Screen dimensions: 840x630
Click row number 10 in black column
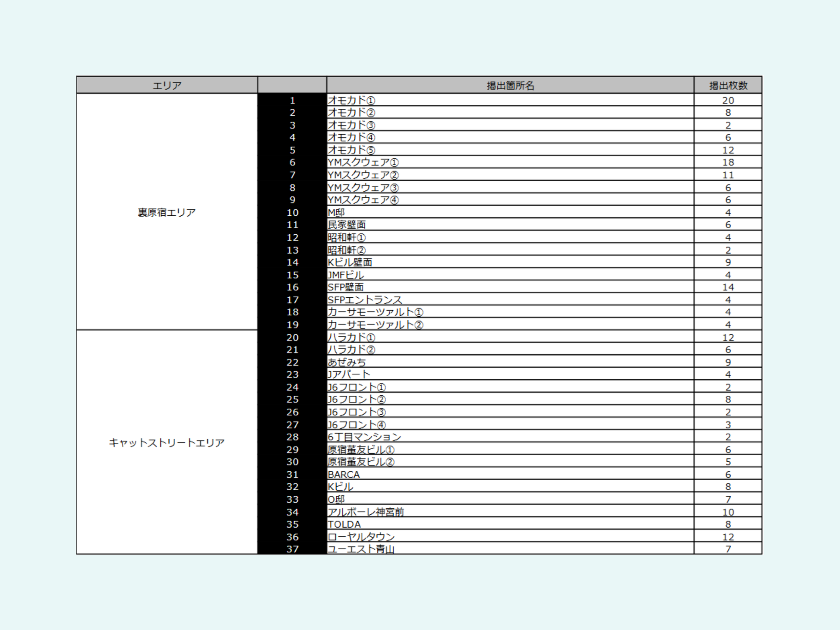click(x=292, y=212)
